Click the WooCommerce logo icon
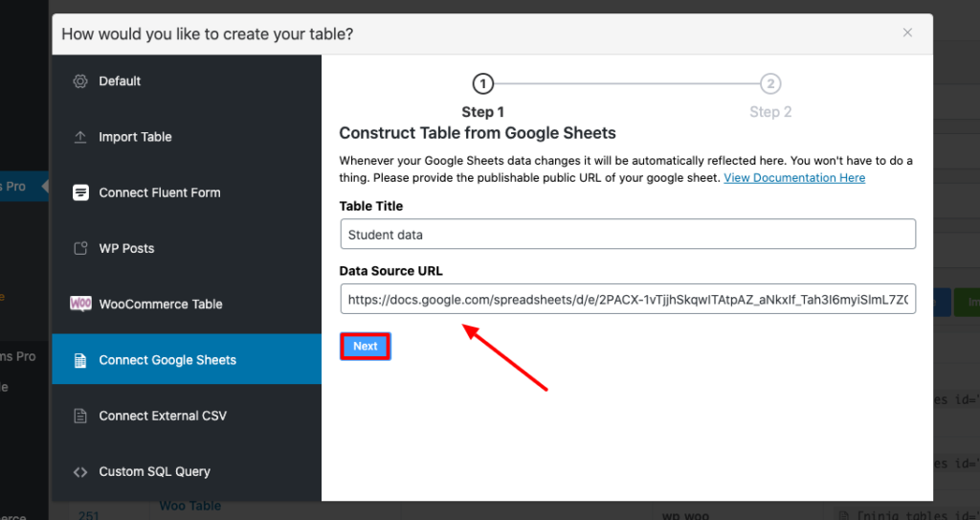The image size is (980, 520). [x=81, y=305]
